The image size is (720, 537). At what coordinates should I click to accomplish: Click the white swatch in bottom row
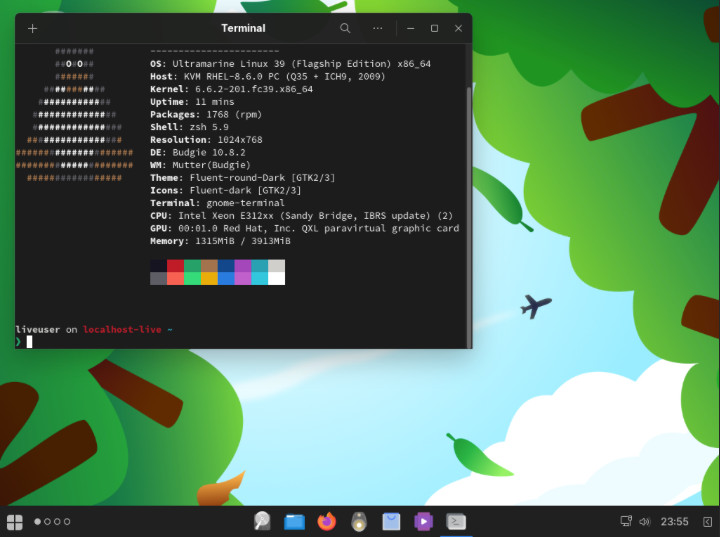276,278
